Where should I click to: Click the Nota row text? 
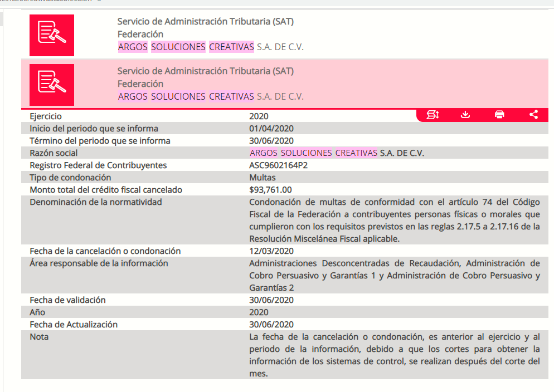point(394,355)
